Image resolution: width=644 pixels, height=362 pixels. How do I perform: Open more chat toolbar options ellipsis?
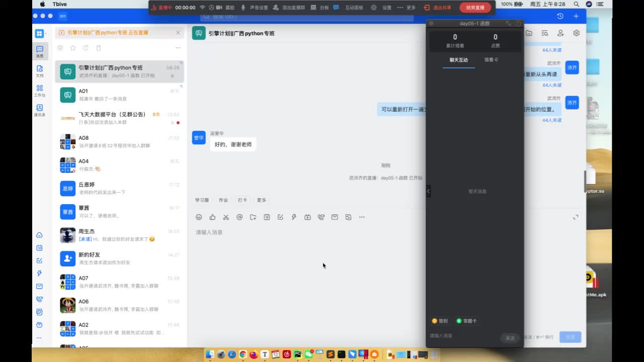362,217
